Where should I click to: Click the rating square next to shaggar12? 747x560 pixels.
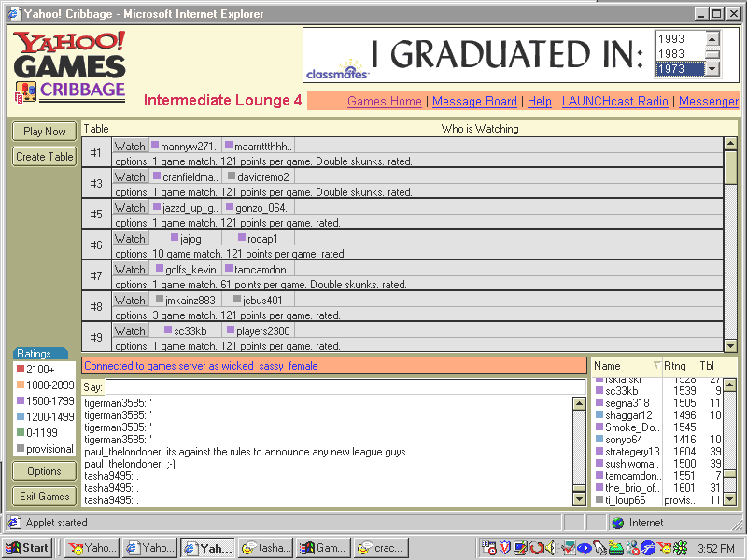[599, 414]
